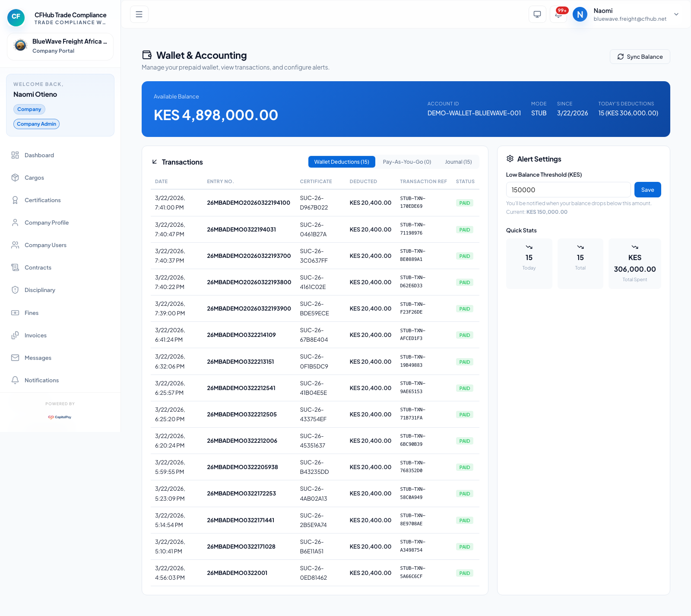
Task: Open the Journal (15) transactions tab
Action: point(458,162)
